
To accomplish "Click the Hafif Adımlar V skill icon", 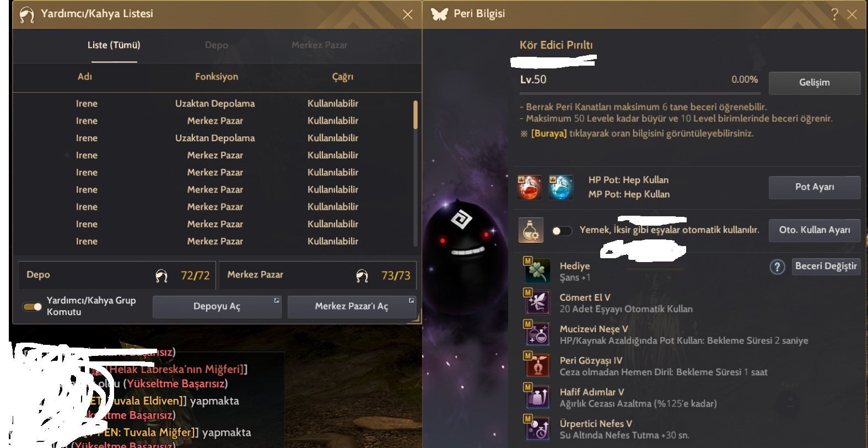I will [x=537, y=397].
